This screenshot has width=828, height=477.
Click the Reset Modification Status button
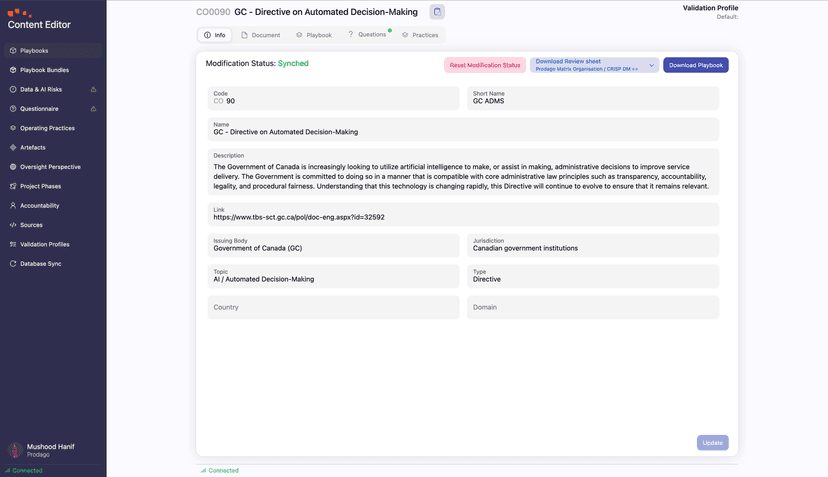(x=484, y=65)
